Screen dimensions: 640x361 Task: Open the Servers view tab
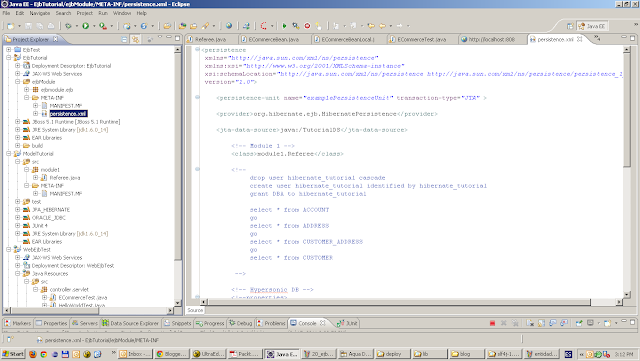coord(84,323)
